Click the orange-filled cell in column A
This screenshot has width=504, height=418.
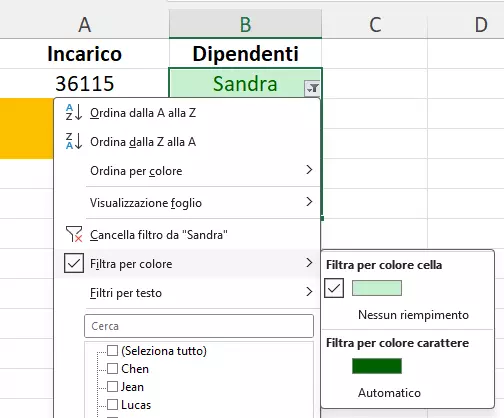27,128
